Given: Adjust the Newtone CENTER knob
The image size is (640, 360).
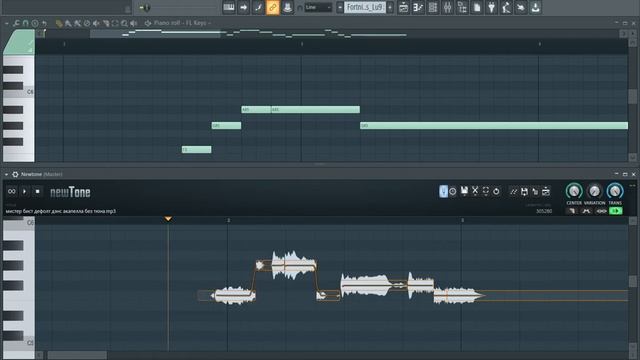Looking at the screenshot, I should (x=574, y=191).
